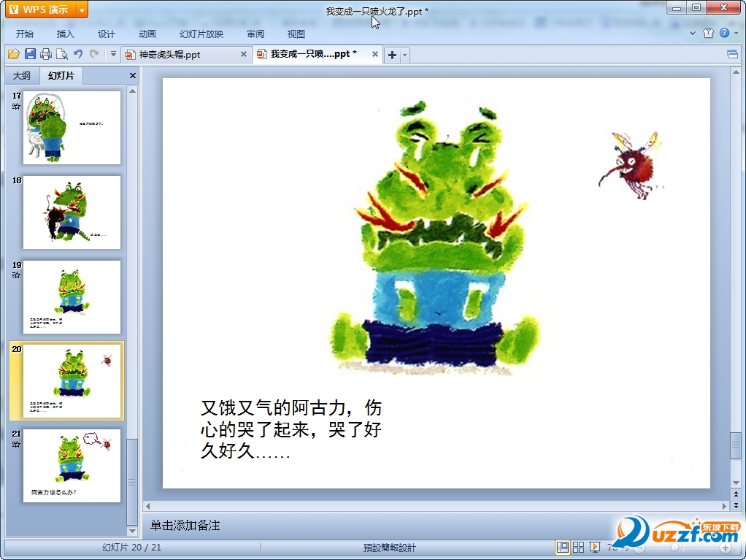
Task: Click the mosquito picture on the slide
Action: pos(631,164)
